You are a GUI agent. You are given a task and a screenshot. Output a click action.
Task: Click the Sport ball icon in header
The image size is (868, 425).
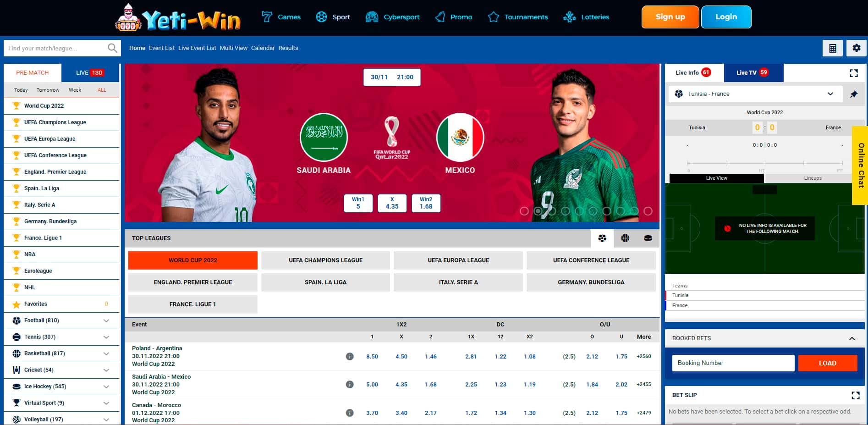(x=322, y=17)
